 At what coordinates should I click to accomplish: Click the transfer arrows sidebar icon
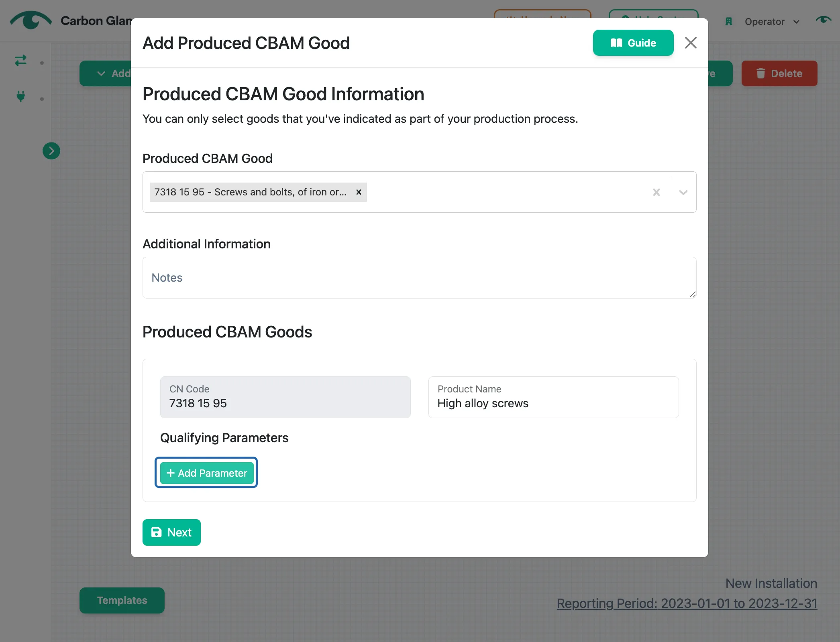(x=20, y=61)
